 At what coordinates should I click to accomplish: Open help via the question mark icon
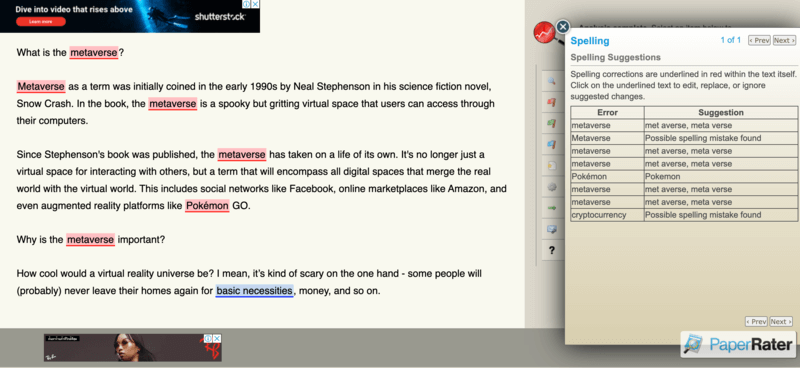pos(552,250)
